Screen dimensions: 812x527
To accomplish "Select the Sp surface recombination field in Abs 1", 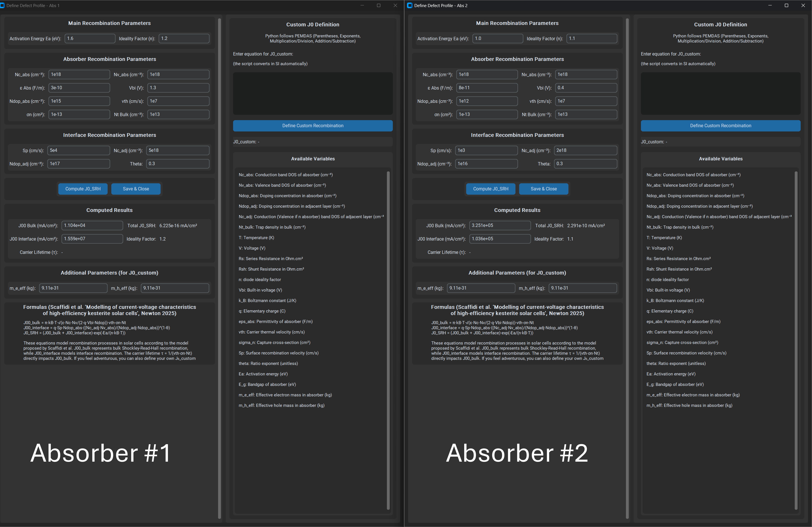I will tap(79, 150).
